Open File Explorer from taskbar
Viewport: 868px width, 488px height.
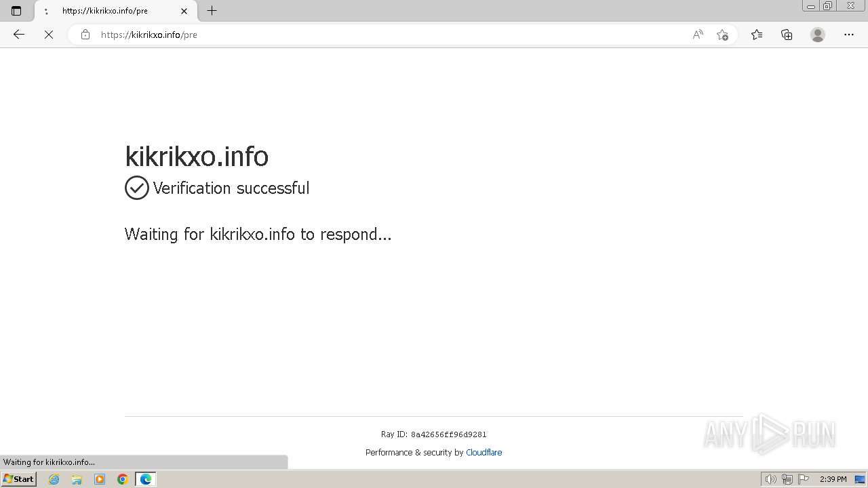click(77, 479)
